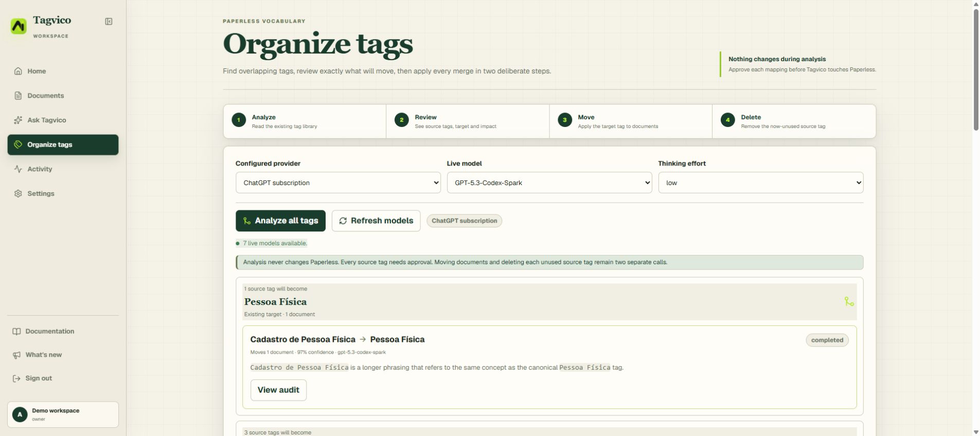Viewport: 980px width, 436px height.
Task: Click the step 3 Move number badge
Action: coord(565,120)
